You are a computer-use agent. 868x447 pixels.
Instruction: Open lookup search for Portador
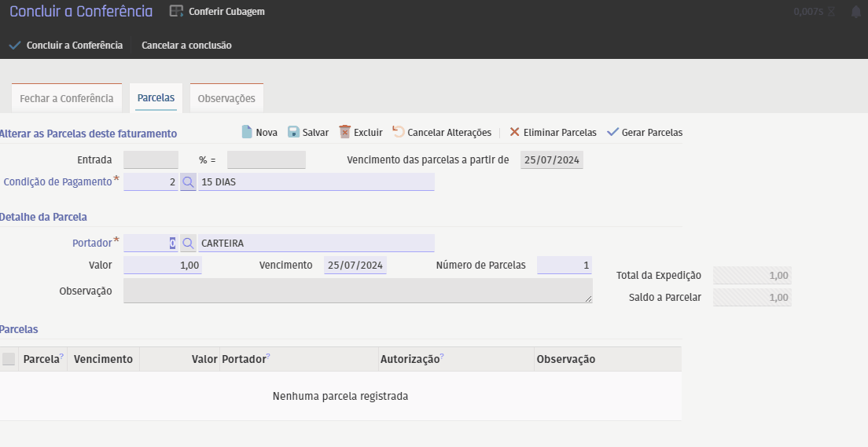[188, 244]
